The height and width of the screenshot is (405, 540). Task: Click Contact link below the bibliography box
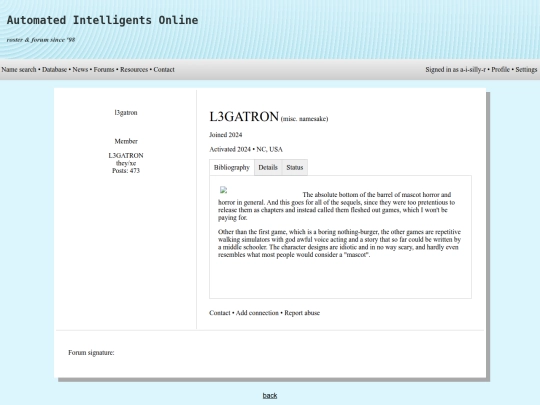pyautogui.click(x=220, y=313)
